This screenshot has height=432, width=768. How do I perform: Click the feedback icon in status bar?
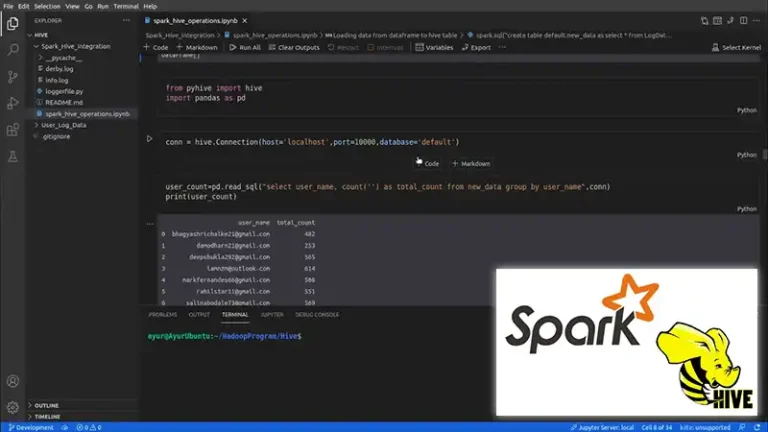pyautogui.click(x=743, y=428)
